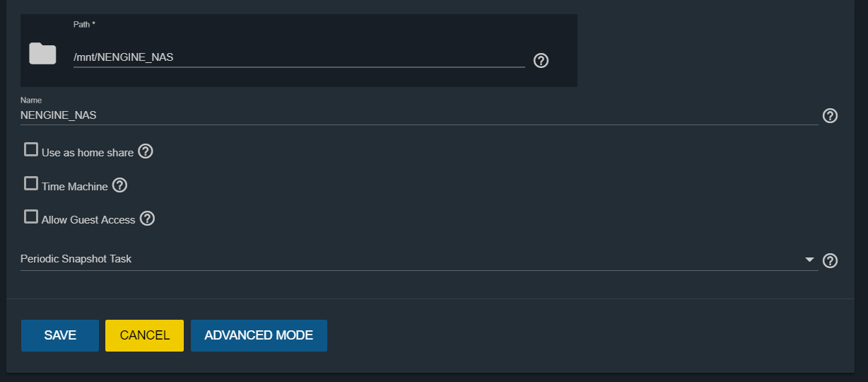Click the Time Machine label text
Image resolution: width=868 pixels, height=382 pixels.
75,187
